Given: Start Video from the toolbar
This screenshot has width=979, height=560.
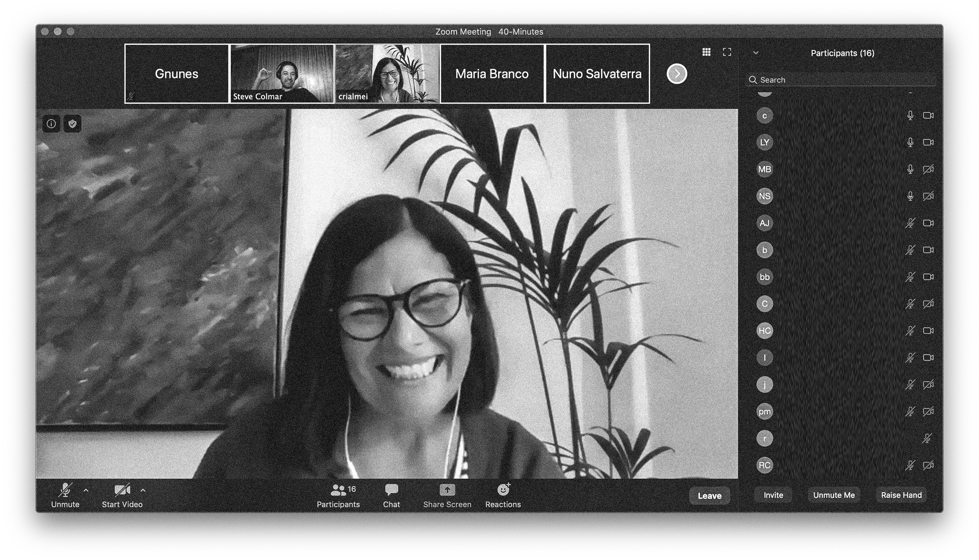Looking at the screenshot, I should tap(122, 495).
